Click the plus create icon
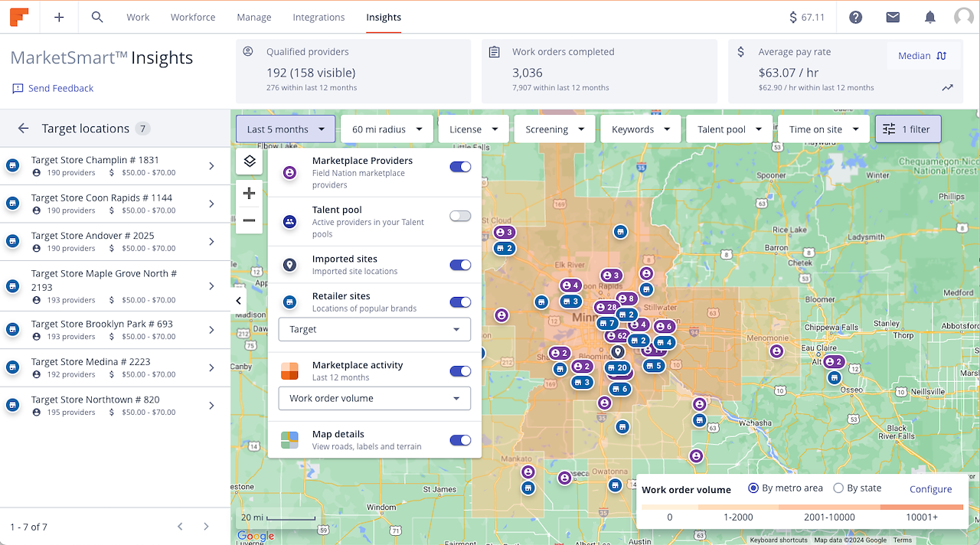The image size is (980, 545). click(59, 17)
